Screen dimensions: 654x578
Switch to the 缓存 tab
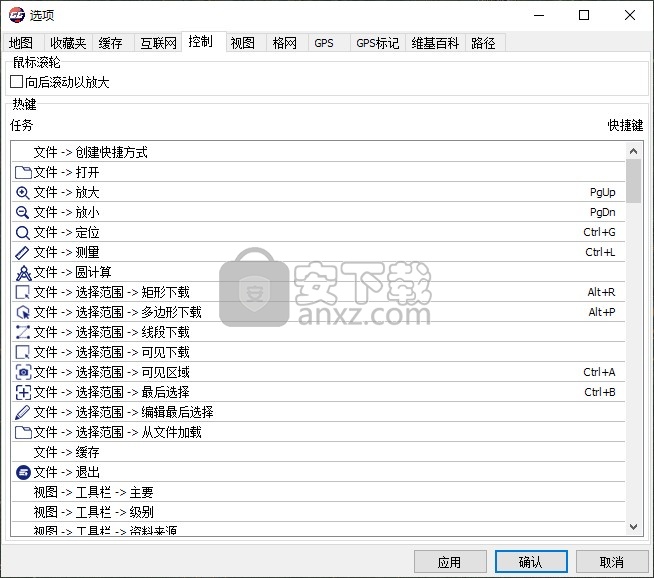coord(111,43)
